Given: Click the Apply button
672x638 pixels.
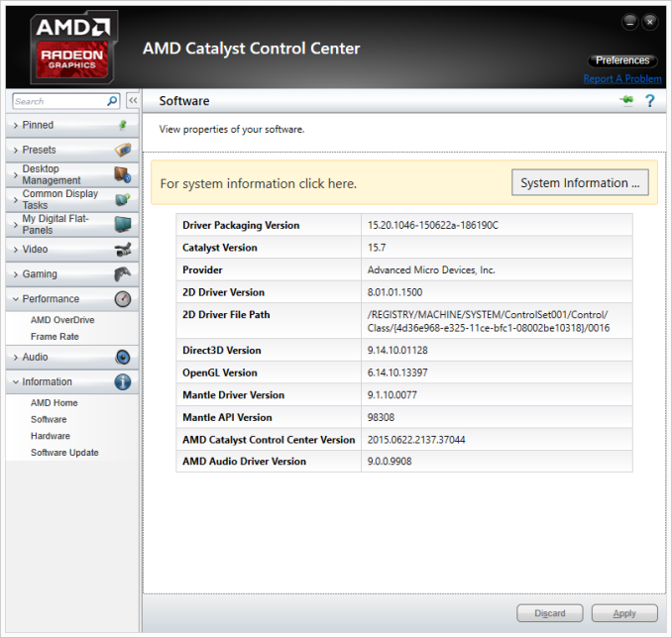Looking at the screenshot, I should point(624,613).
